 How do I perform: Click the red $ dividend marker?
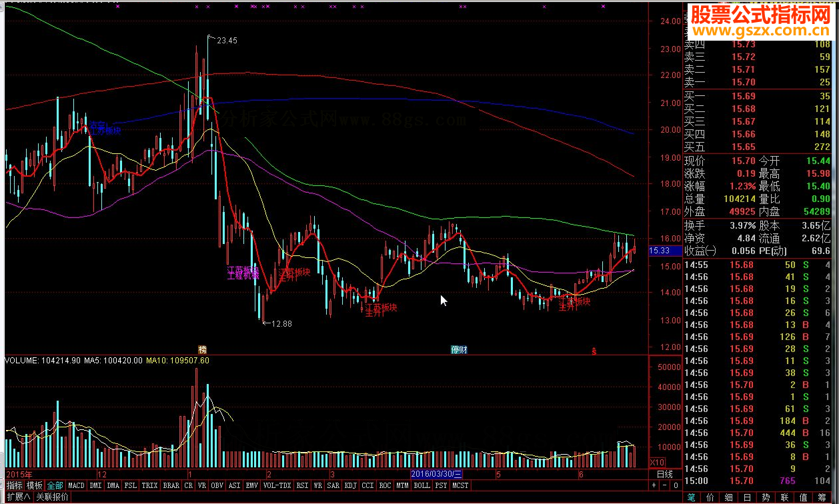click(594, 350)
